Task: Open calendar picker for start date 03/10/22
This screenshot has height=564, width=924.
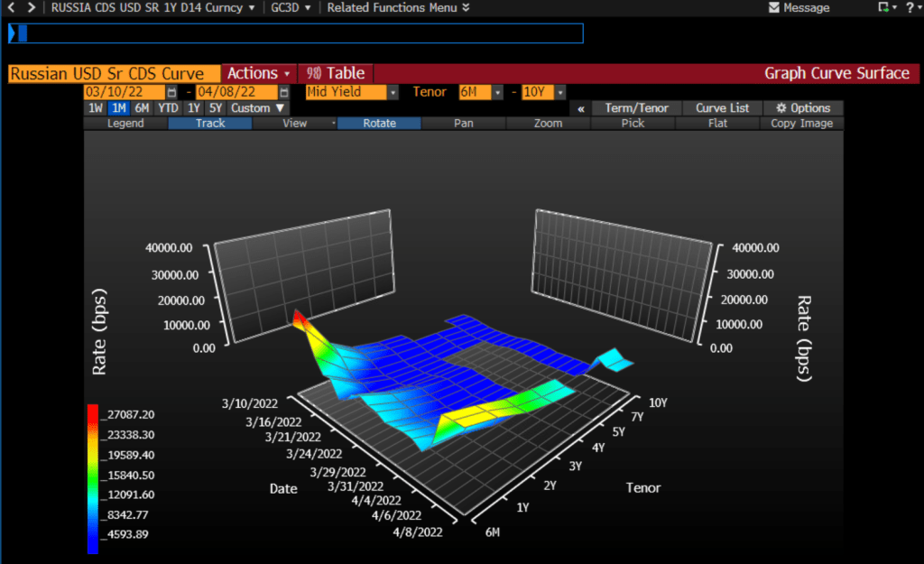Action: (x=172, y=92)
